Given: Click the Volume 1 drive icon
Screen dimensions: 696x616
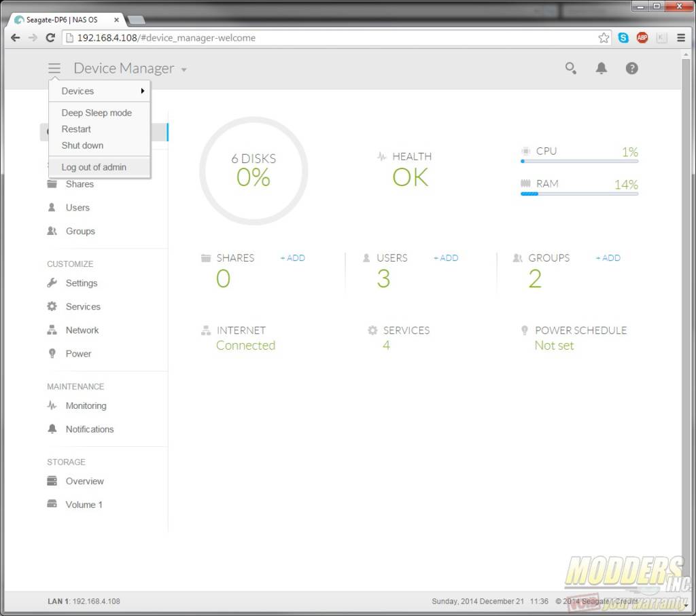Looking at the screenshot, I should point(52,504).
